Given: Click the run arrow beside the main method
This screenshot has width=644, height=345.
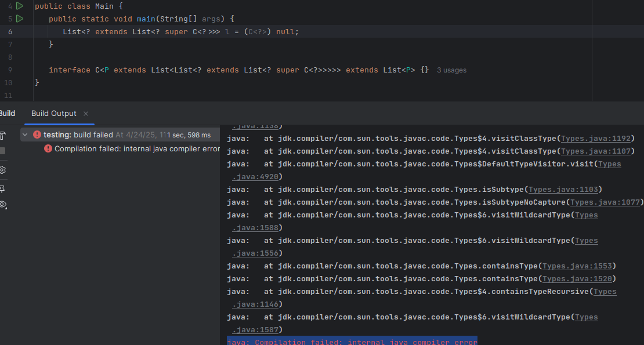Looking at the screenshot, I should point(19,19).
